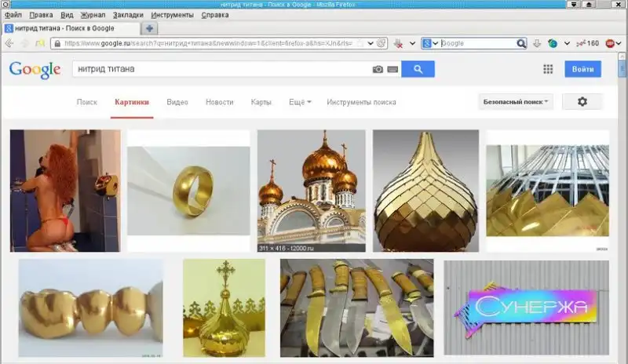Open the search engine selector dropdown
The width and height of the screenshot is (628, 364).
431,43
